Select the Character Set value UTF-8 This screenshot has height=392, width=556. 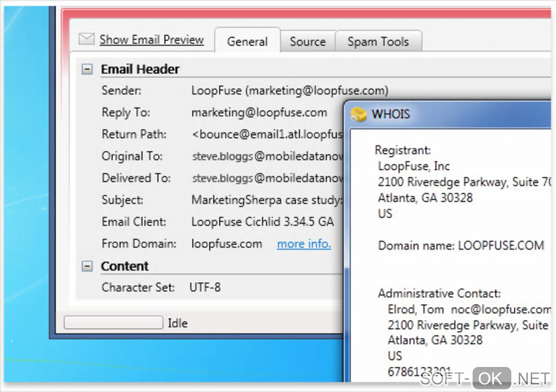pos(205,287)
